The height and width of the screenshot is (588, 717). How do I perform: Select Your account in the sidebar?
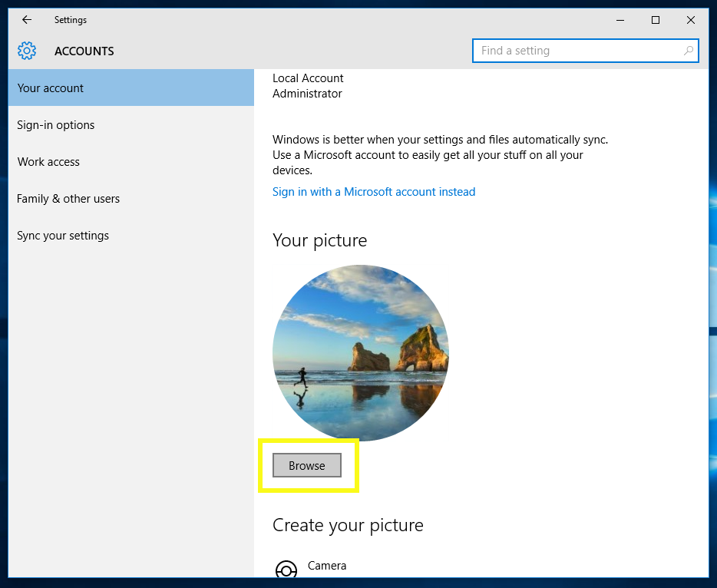(50, 88)
